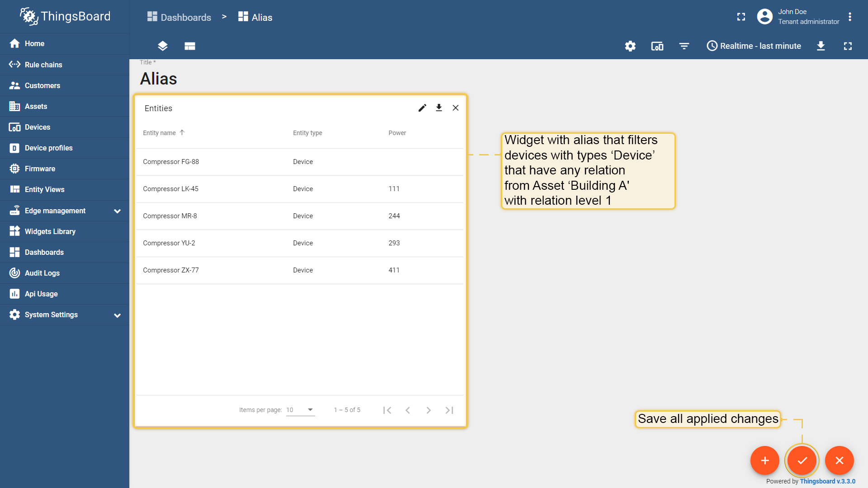This screenshot has width=868, height=488.
Task: Open the filters icon in toolbar
Action: (684, 46)
